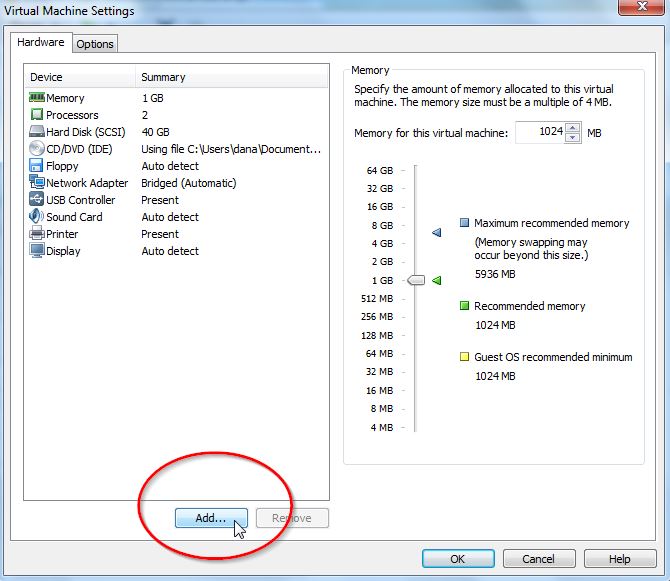Close the Virtual Machine Settings window
This screenshot has height=581, width=670.
pos(642,7)
